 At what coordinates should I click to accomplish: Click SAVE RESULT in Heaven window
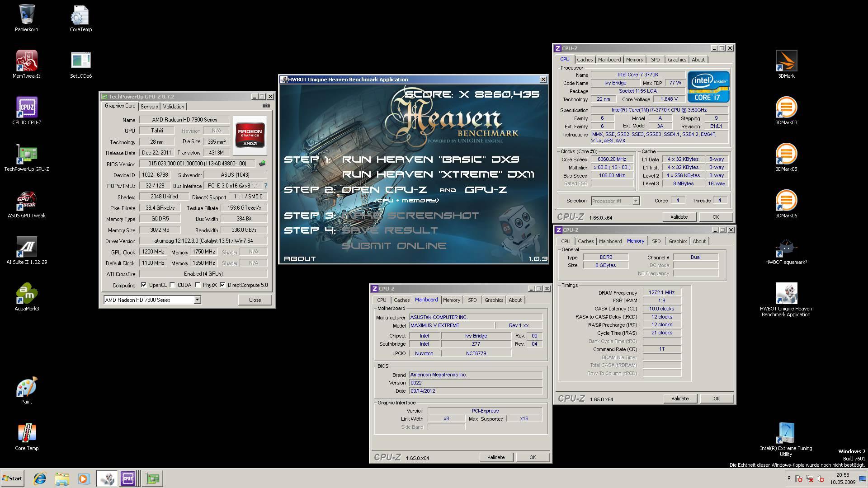pyautogui.click(x=390, y=230)
